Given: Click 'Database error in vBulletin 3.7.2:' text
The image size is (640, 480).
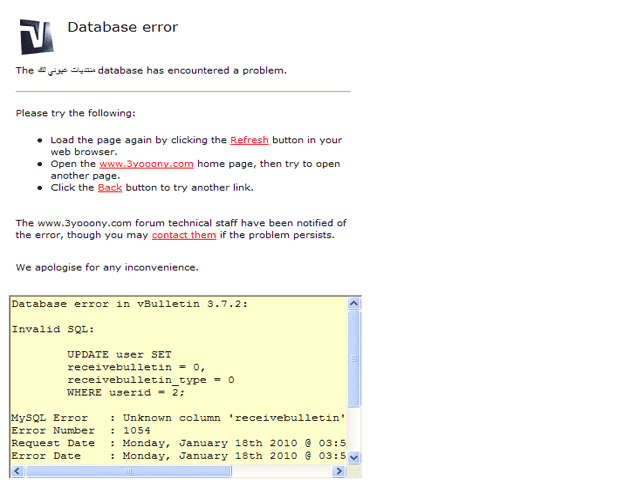Looking at the screenshot, I should click(x=129, y=303).
